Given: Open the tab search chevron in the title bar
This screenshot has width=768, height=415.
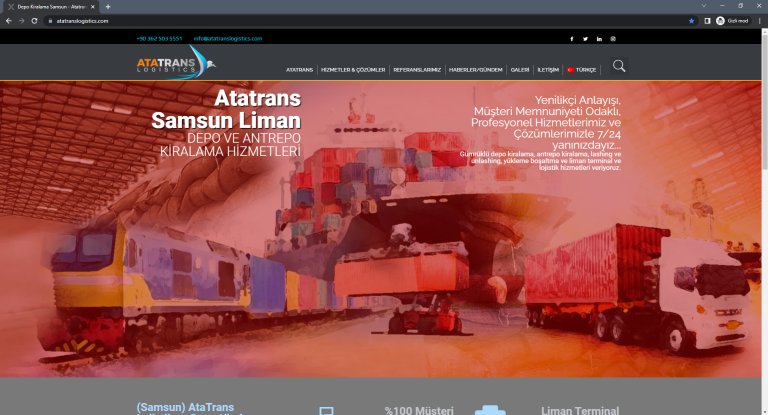Looking at the screenshot, I should point(704,6).
